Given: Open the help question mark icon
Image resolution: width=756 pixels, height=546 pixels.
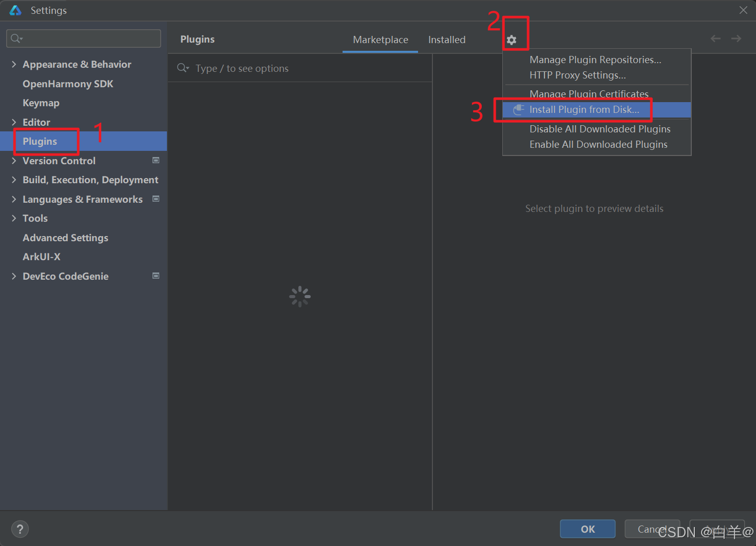Looking at the screenshot, I should pos(20,529).
